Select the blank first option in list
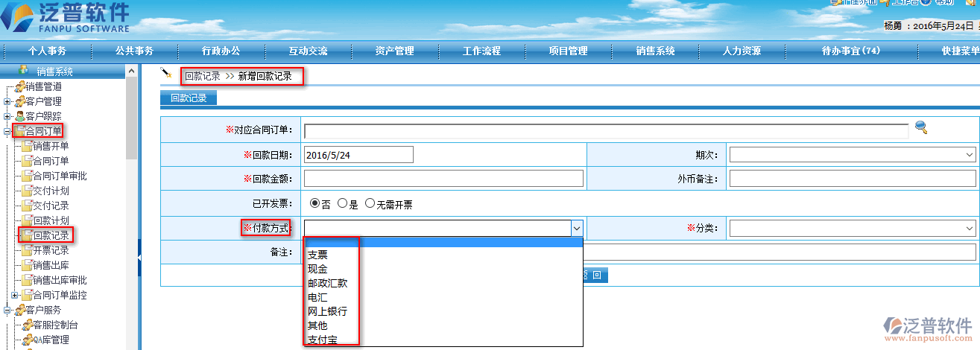 point(443,242)
